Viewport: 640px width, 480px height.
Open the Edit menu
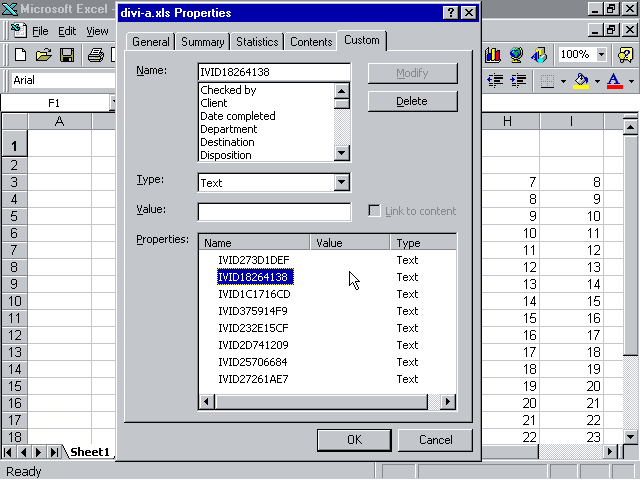point(67,31)
